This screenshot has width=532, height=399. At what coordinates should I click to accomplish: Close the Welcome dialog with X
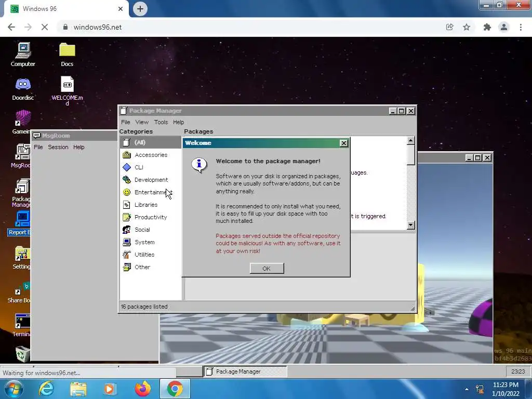[x=344, y=143]
